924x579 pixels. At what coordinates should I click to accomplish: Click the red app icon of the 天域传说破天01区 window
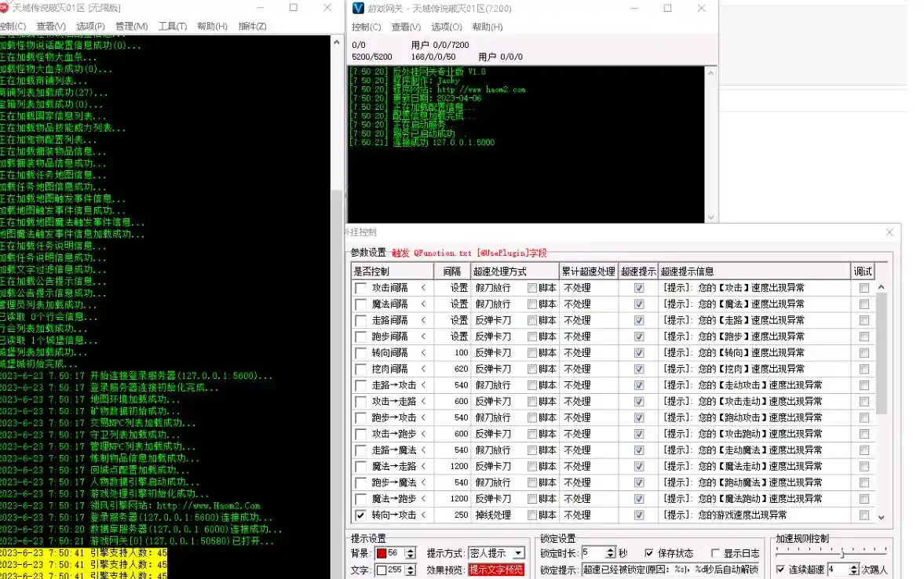(x=3, y=8)
